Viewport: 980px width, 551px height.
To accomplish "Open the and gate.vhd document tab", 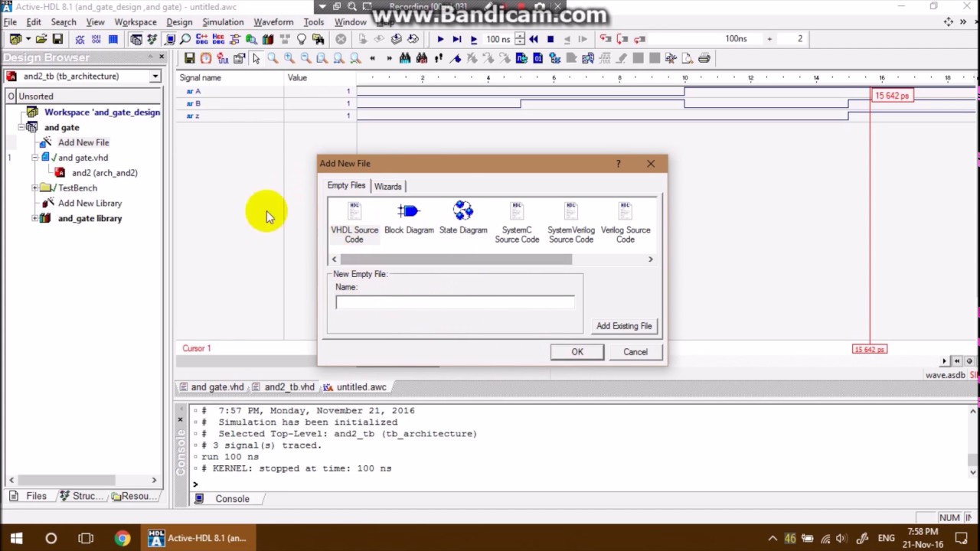I will pyautogui.click(x=211, y=387).
